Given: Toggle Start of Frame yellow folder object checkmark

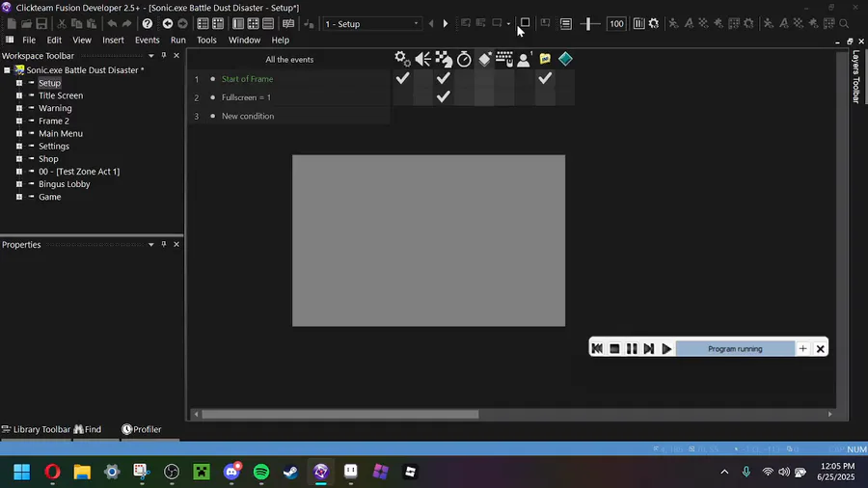Looking at the screenshot, I should point(545,78).
